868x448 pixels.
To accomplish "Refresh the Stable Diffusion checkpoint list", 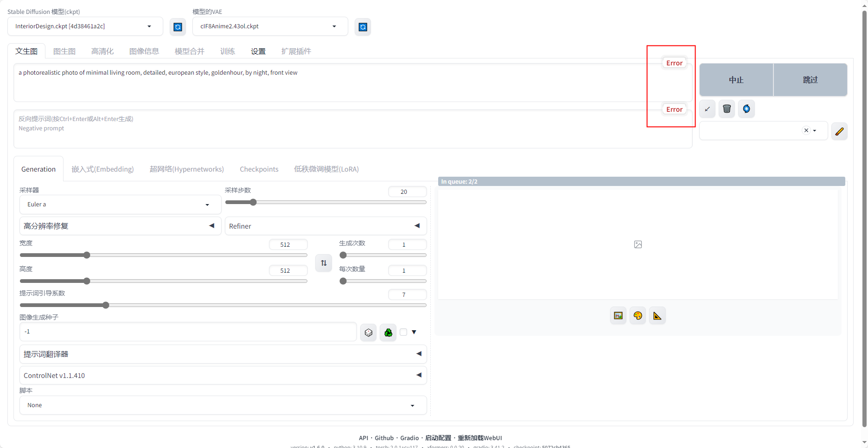I will 178,27.
